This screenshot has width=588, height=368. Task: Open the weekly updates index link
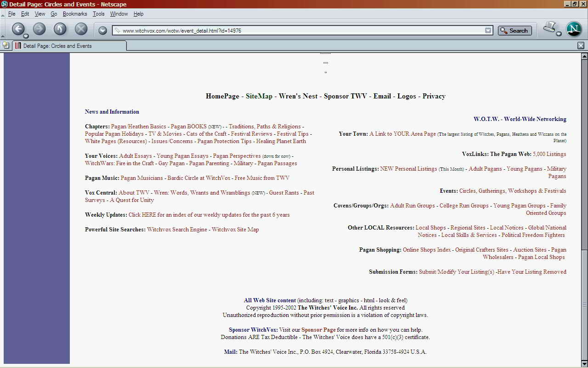tap(209, 215)
